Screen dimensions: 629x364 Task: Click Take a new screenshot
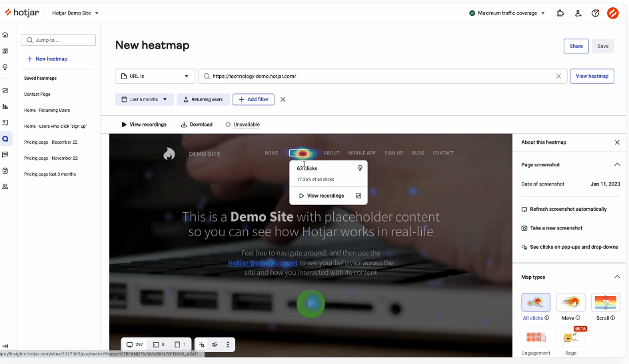click(552, 228)
